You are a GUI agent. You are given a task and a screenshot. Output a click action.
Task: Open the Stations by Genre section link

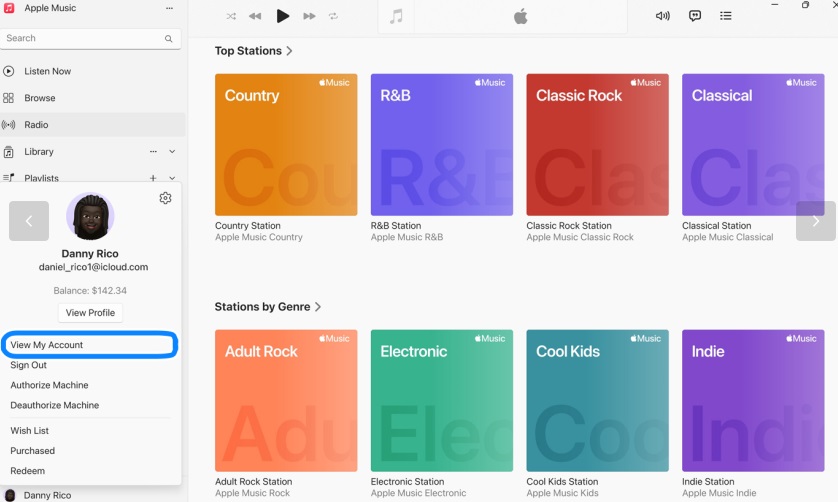click(x=268, y=307)
